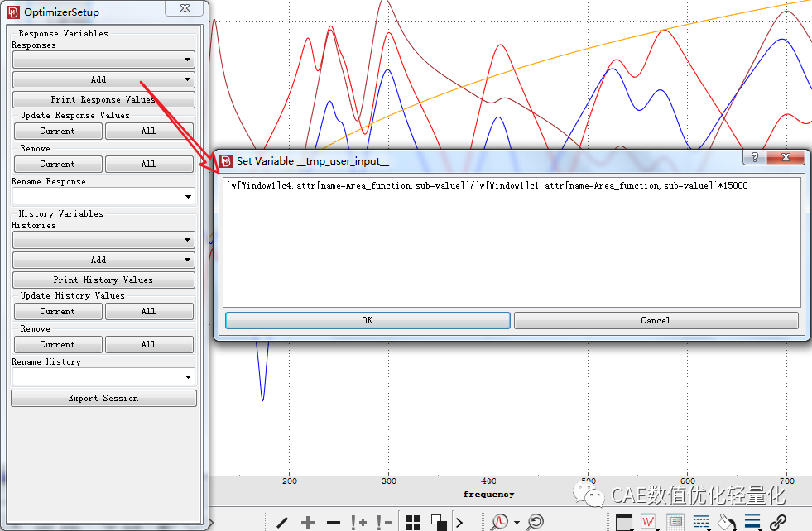
Task: Click Current under Update Response Values
Action: [58, 131]
